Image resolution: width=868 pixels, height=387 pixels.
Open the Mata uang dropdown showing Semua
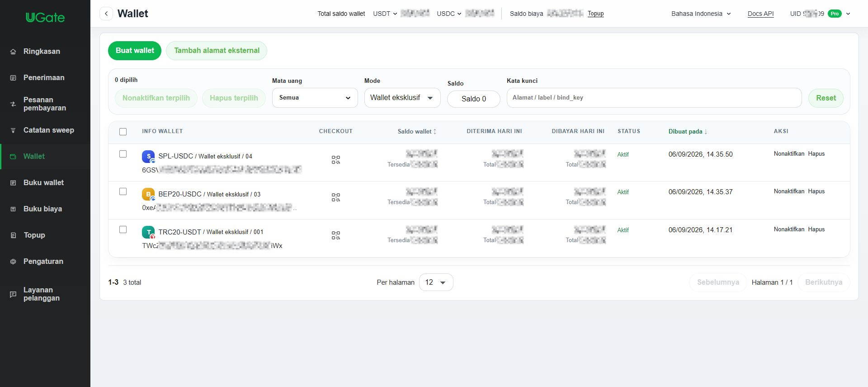pos(315,98)
